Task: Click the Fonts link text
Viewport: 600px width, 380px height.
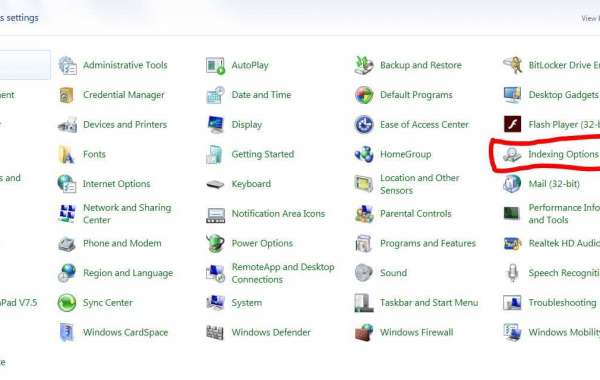Action: pyautogui.click(x=94, y=154)
